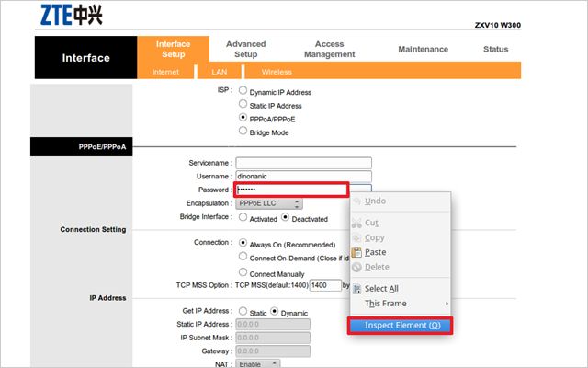Choose the Bridge Mode radio button
This screenshot has width=588, height=368.
pos(243,132)
